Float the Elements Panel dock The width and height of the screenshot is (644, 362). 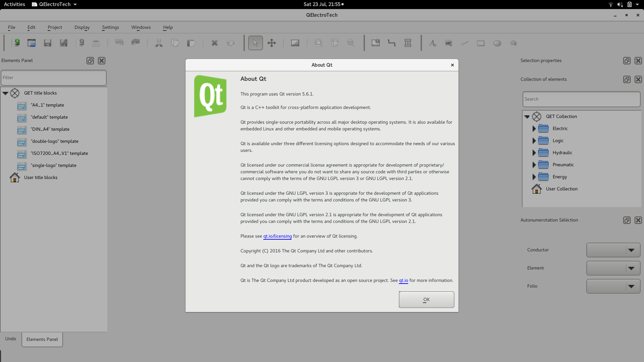90,61
